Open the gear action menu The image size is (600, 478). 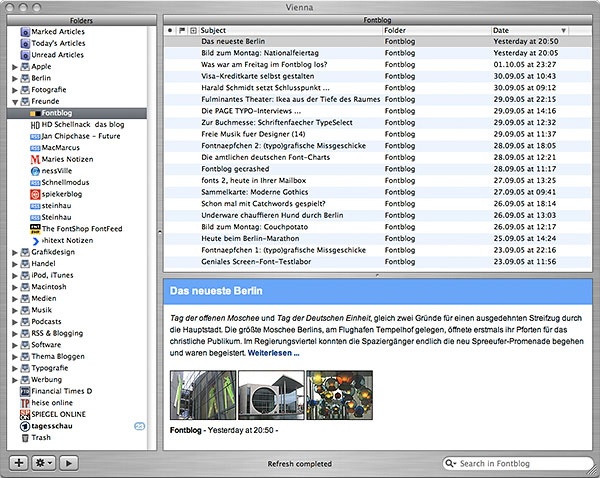point(44,463)
